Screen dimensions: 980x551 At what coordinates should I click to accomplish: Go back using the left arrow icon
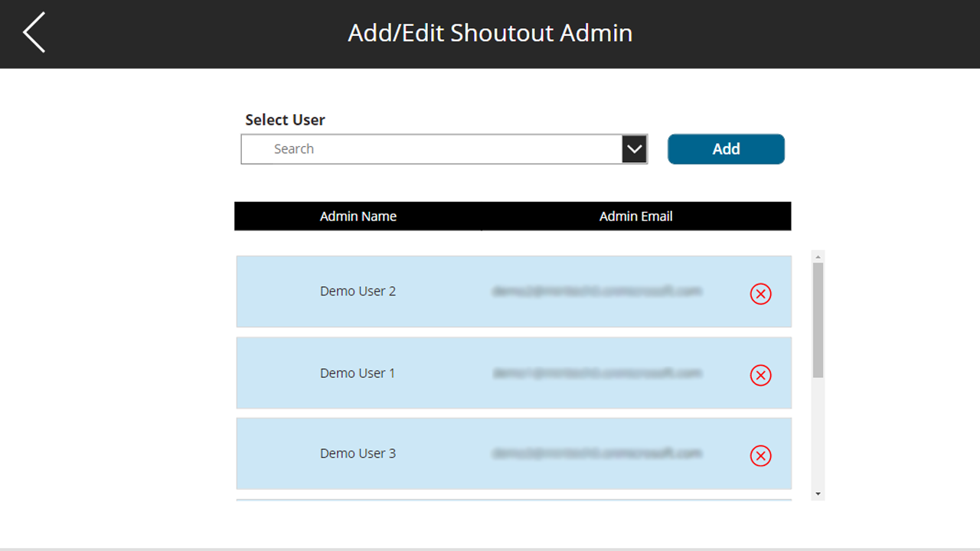pyautogui.click(x=34, y=33)
